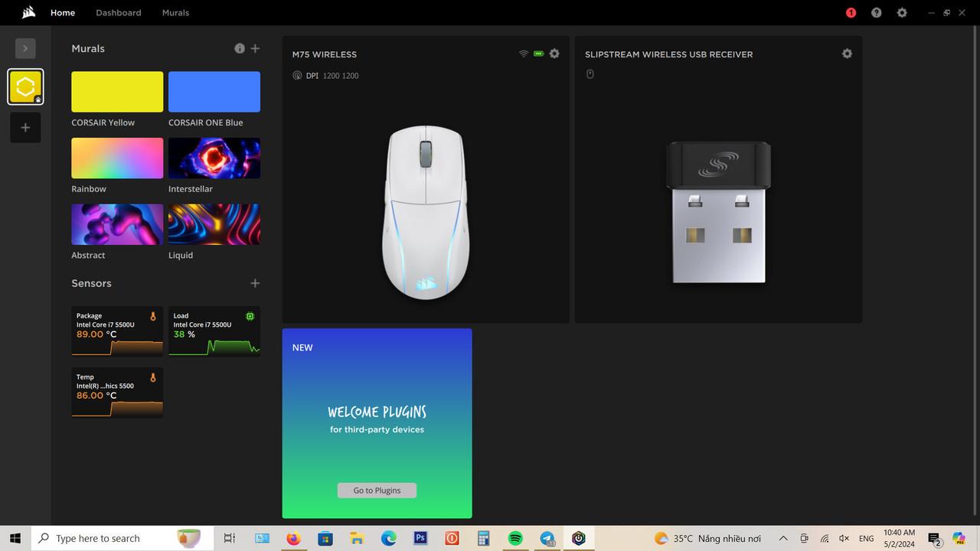Switch to the Dashboard tab

[119, 13]
